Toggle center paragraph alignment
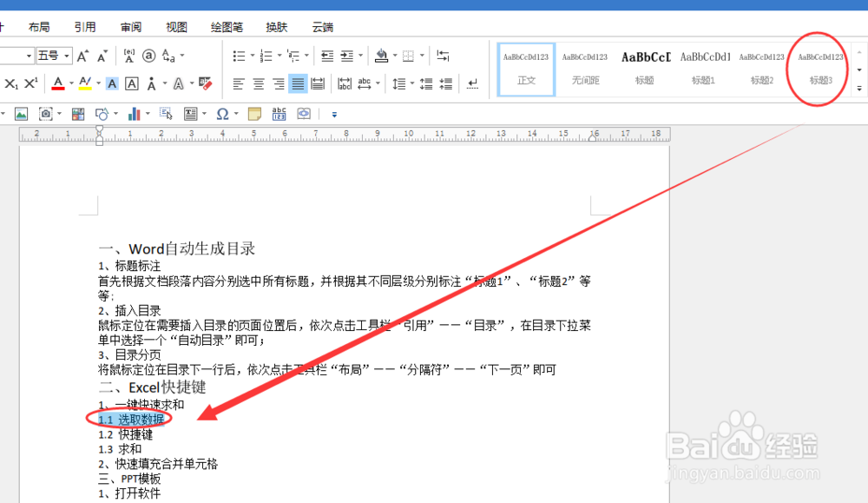868x503 pixels. tap(258, 83)
